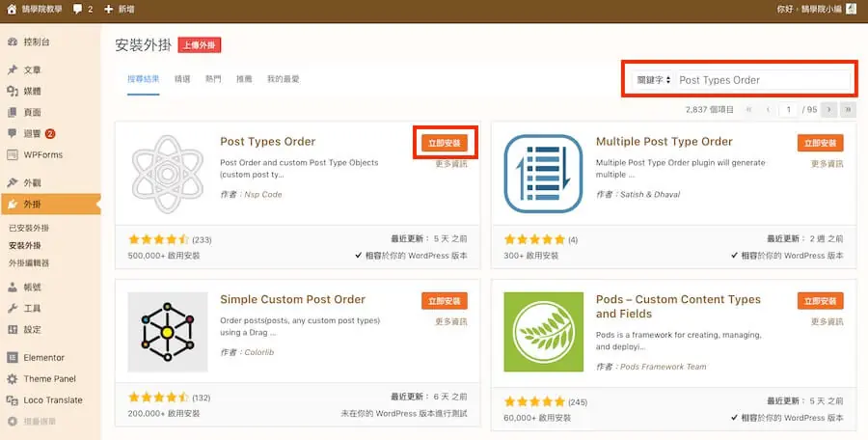Image resolution: width=868 pixels, height=440 pixels.
Task: Open the 安裝外掛 submenu link
Action: coord(25,245)
